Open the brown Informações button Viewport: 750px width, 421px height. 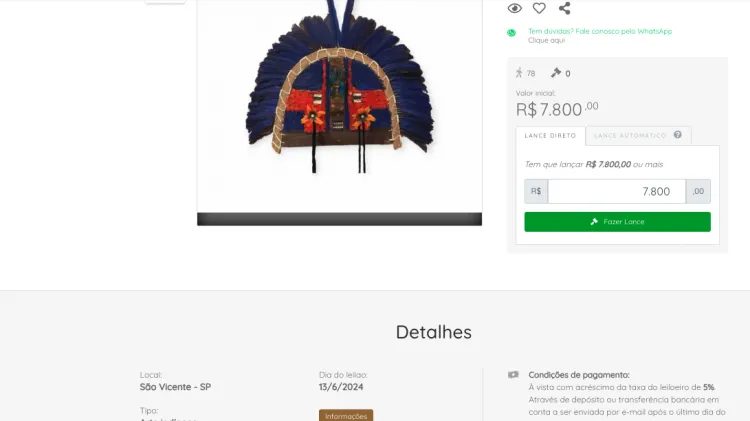click(346, 416)
